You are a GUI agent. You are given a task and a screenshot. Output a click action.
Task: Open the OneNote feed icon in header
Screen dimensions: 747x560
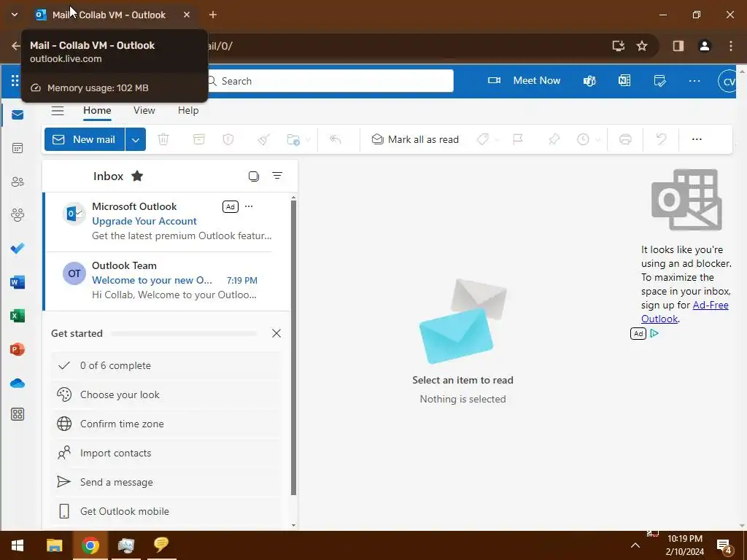624,80
